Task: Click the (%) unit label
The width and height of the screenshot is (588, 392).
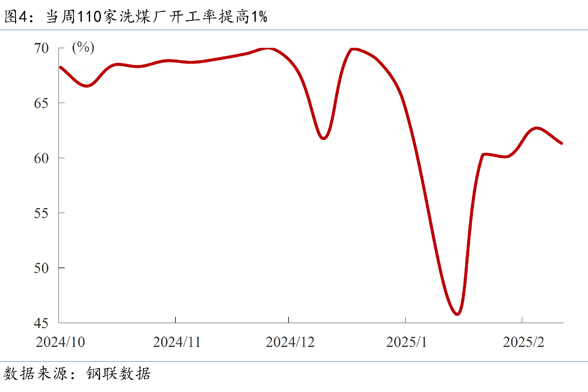Action: pos(83,48)
